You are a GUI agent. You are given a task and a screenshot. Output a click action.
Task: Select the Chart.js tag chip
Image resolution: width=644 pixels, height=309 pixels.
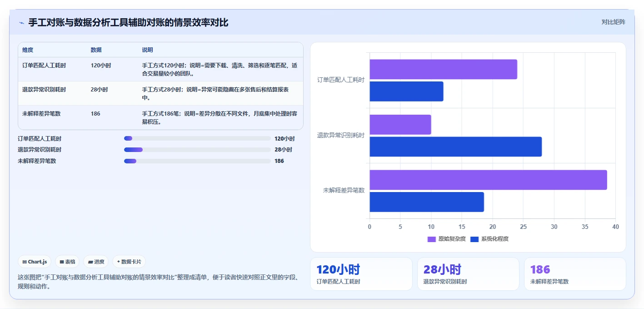35,262
